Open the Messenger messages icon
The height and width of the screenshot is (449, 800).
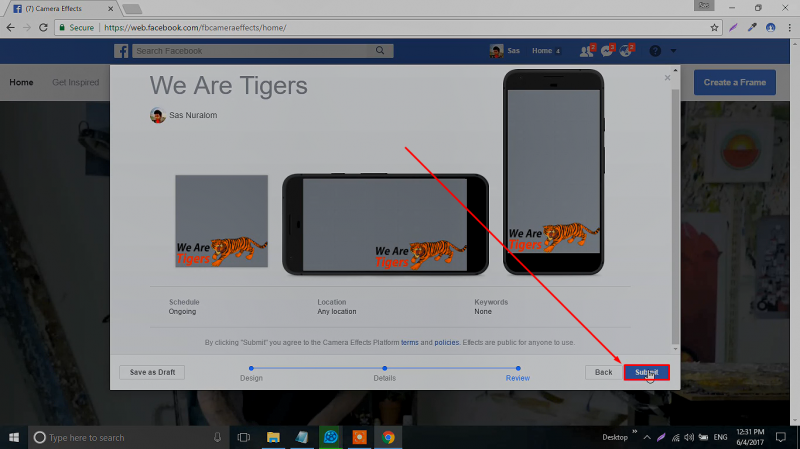pyautogui.click(x=607, y=51)
